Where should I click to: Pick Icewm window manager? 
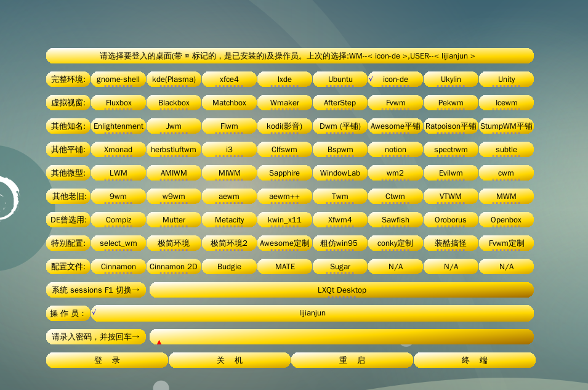506,102
